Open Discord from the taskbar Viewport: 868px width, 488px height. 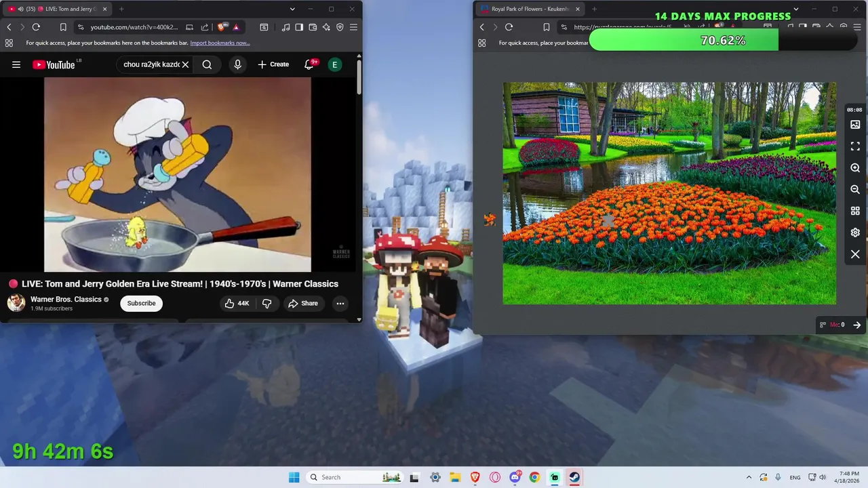515,477
